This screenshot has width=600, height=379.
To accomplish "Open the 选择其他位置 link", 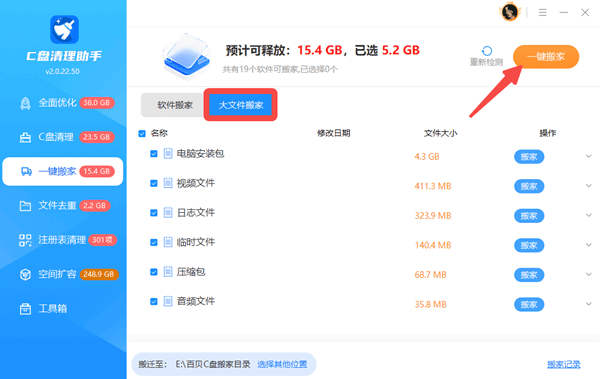I will click(282, 364).
